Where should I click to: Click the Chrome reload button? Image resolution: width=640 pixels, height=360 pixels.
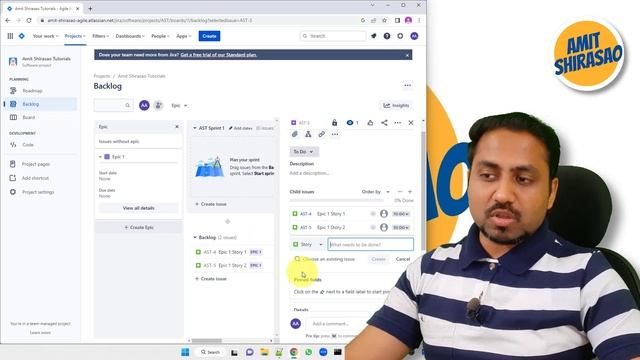point(29,20)
